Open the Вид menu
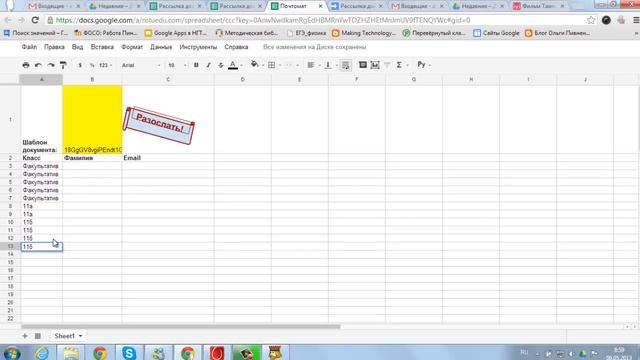This screenshot has width=640, height=360. (78, 47)
